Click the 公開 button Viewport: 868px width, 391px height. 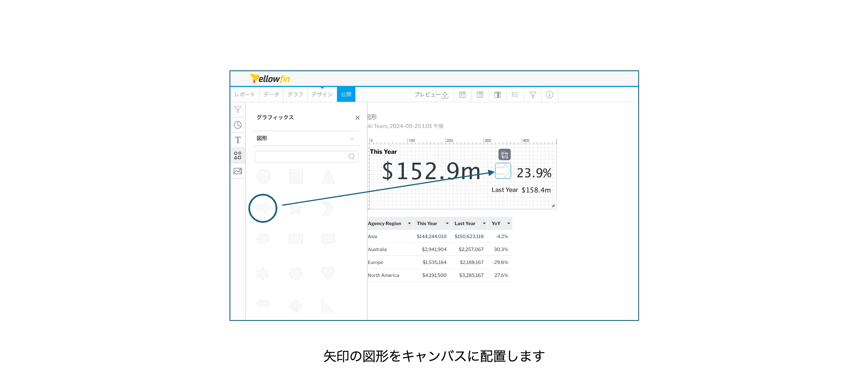click(346, 95)
